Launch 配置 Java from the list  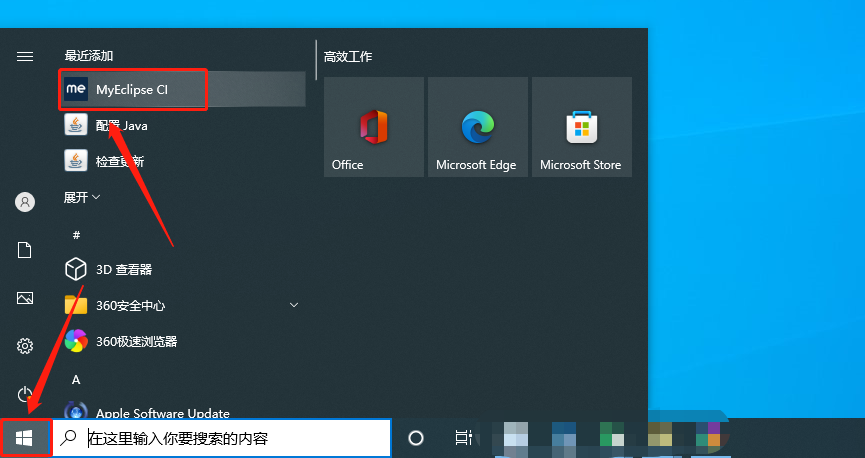[x=182, y=125]
